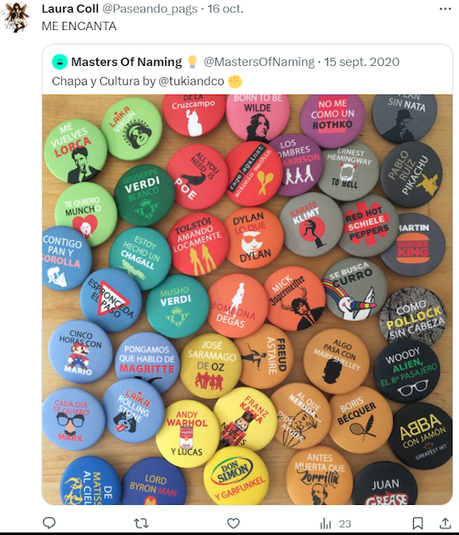The height and width of the screenshot is (535, 459).
Task: Click the Masters Of Naming avatar icon
Action: pos(60,62)
